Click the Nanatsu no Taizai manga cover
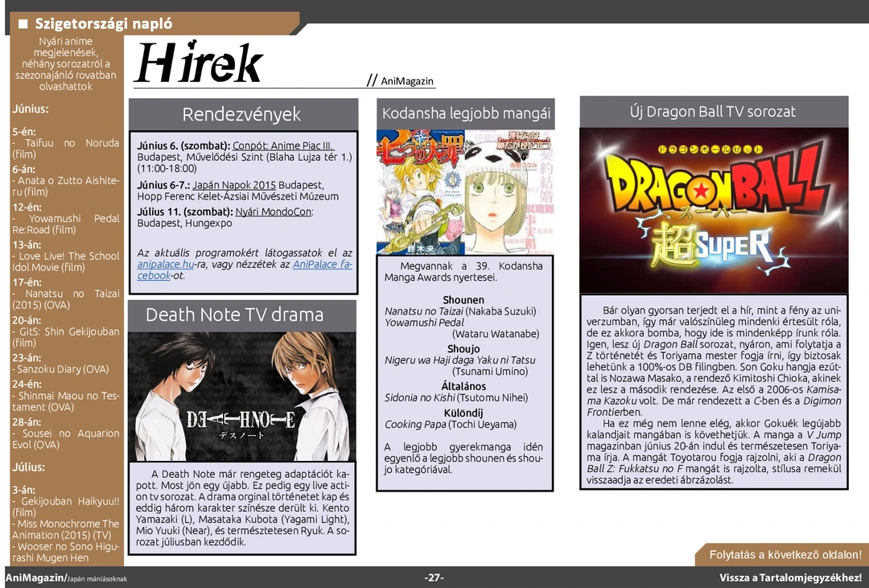Image resolution: width=869 pixels, height=588 pixels. [419, 191]
